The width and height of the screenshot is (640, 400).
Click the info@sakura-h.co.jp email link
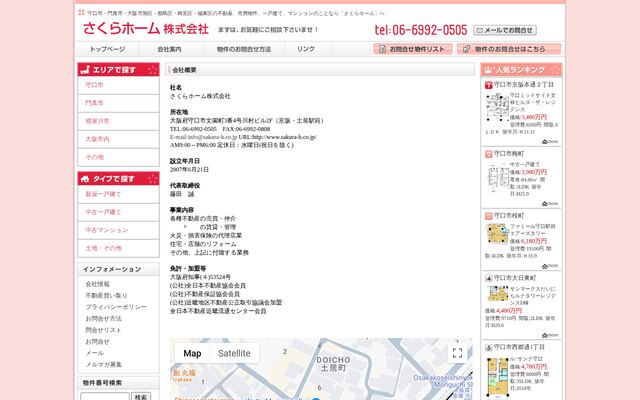[x=203, y=137]
